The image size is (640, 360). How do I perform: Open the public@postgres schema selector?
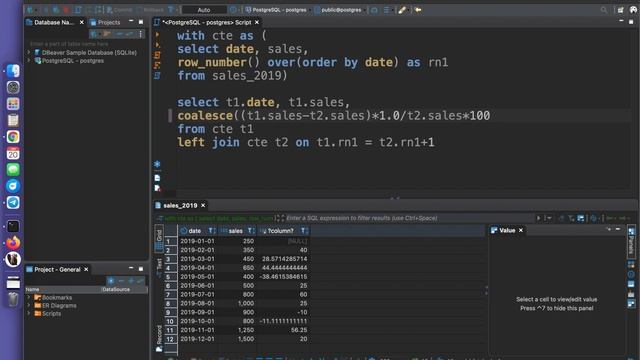point(340,10)
